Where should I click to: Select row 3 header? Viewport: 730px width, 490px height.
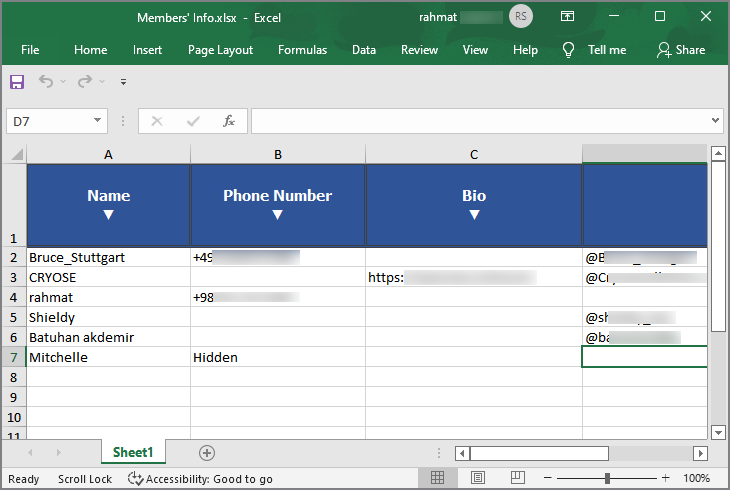[x=14, y=277]
